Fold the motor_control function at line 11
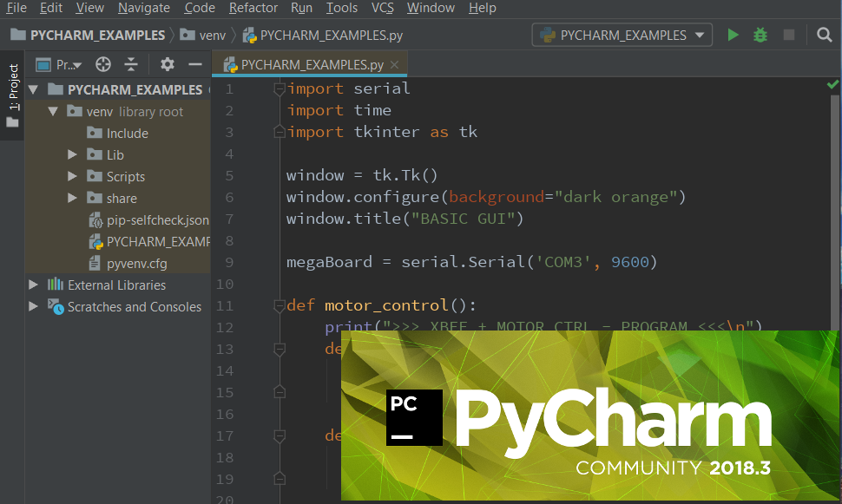The image size is (842, 504). (280, 306)
